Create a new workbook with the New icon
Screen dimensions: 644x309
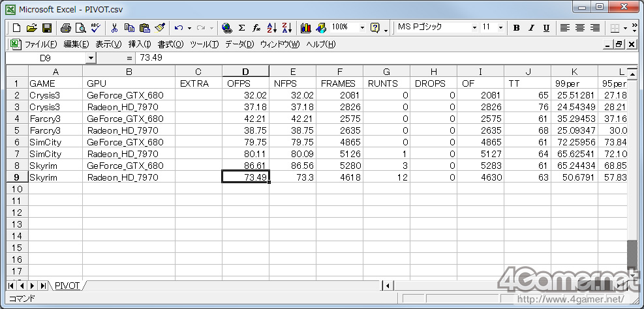click(17, 28)
